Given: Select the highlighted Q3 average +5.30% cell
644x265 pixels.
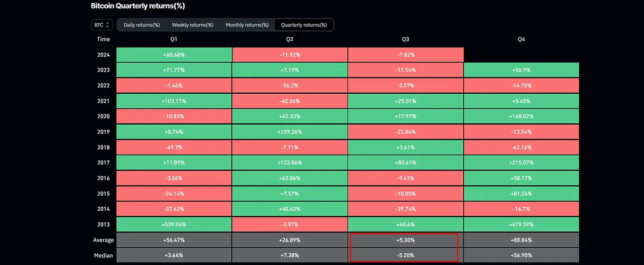Looking at the screenshot, I should click(x=406, y=240).
